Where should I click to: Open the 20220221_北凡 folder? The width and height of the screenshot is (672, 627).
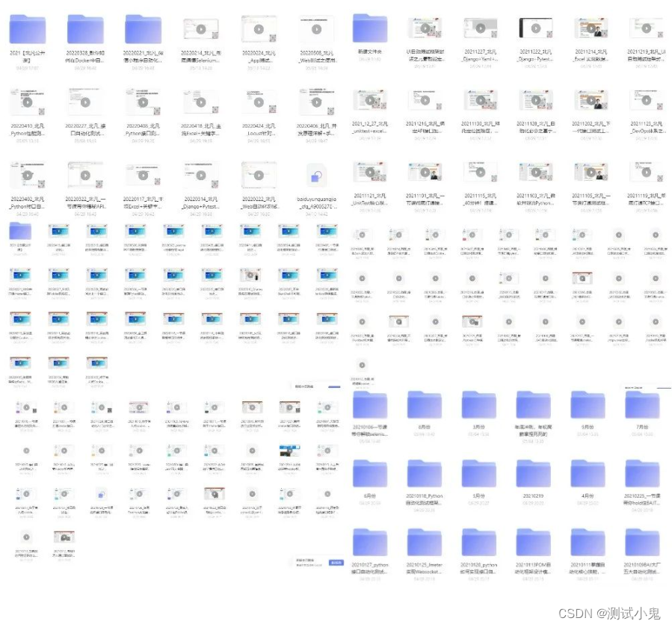coord(143,29)
